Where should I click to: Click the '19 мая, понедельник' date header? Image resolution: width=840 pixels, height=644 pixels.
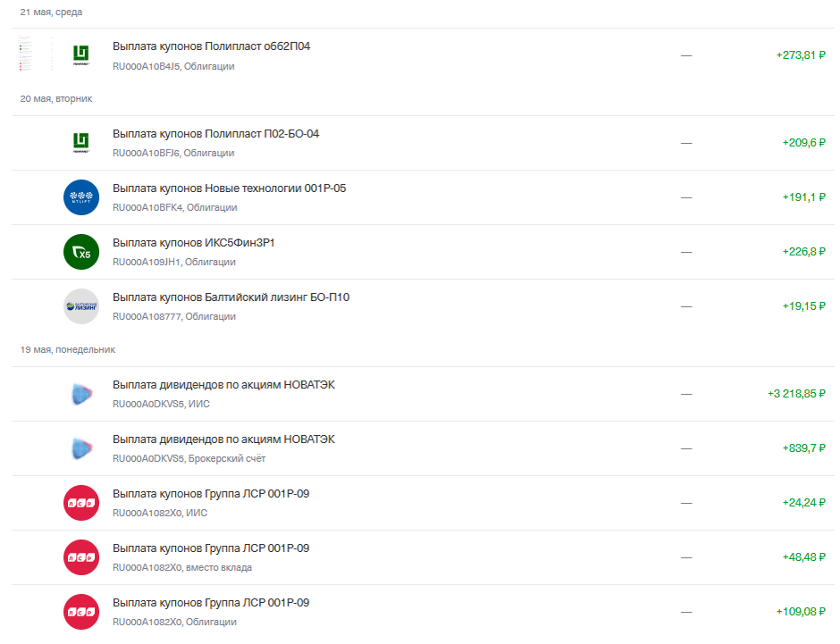[68, 350]
